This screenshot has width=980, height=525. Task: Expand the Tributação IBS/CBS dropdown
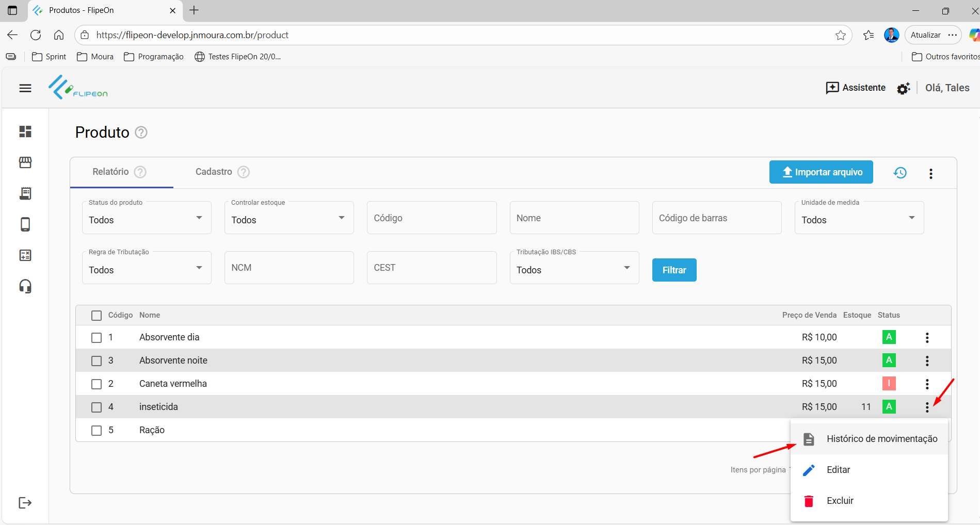point(574,268)
